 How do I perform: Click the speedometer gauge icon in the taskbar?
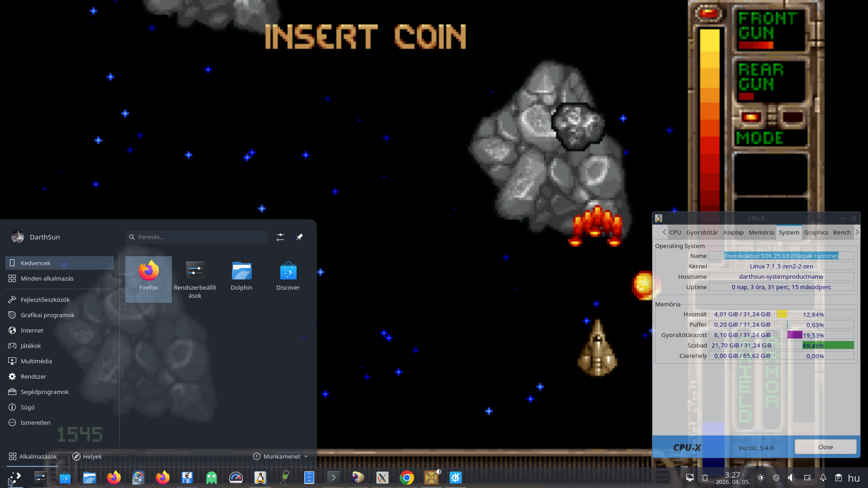pyautogui.click(x=236, y=478)
